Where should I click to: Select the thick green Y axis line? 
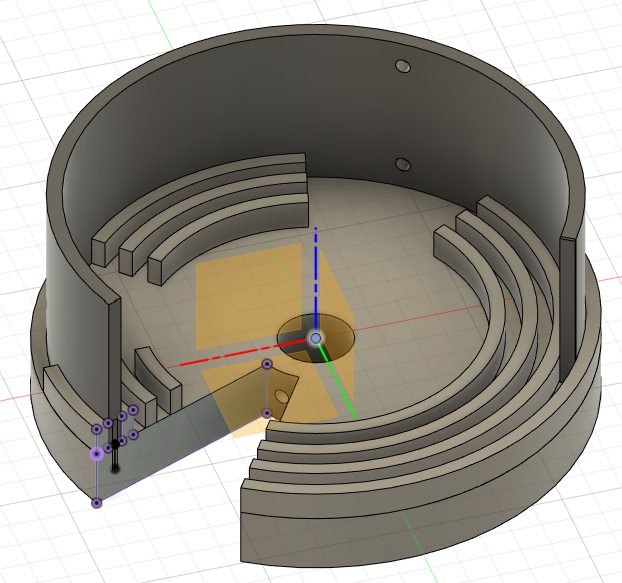tap(338, 382)
